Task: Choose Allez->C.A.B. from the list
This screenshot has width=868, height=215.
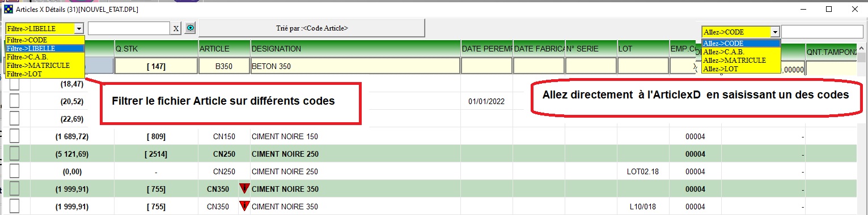Action: pyautogui.click(x=741, y=51)
